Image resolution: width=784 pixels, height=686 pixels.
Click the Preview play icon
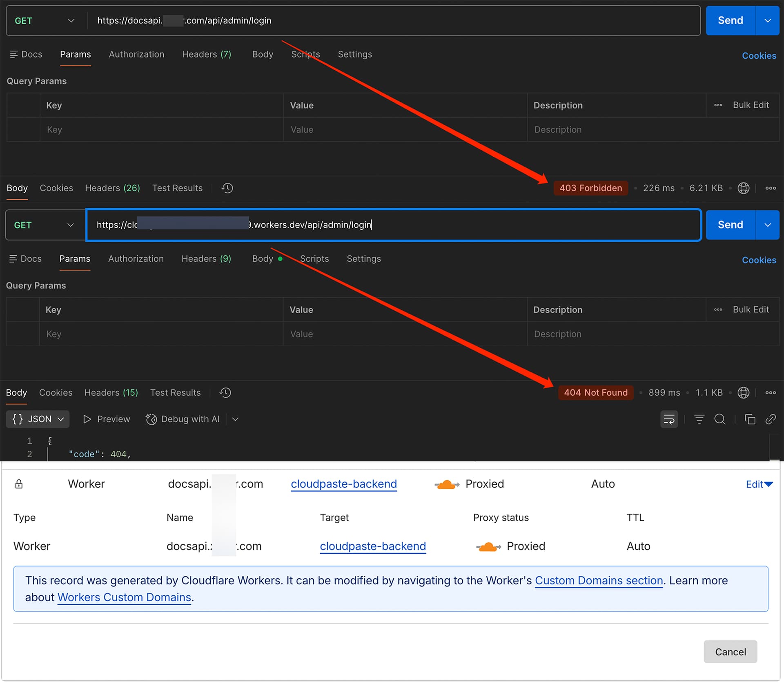87,419
